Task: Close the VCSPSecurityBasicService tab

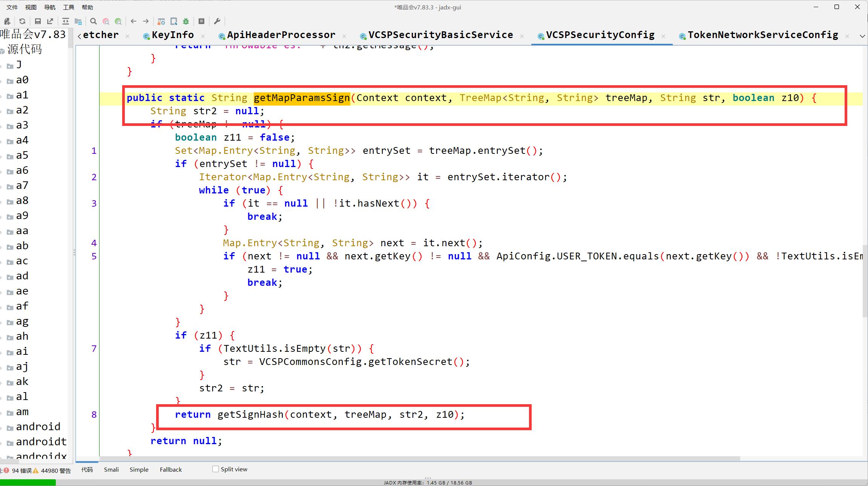Action: click(x=522, y=36)
